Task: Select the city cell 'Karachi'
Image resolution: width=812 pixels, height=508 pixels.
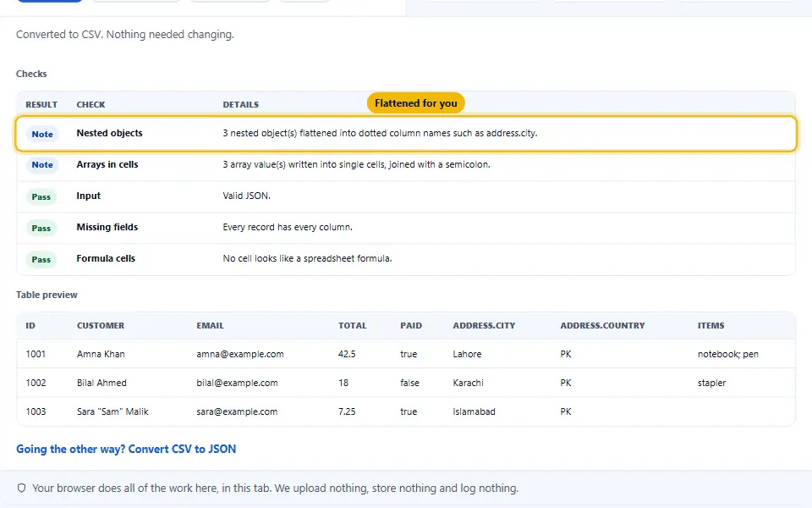Action: [x=468, y=383]
